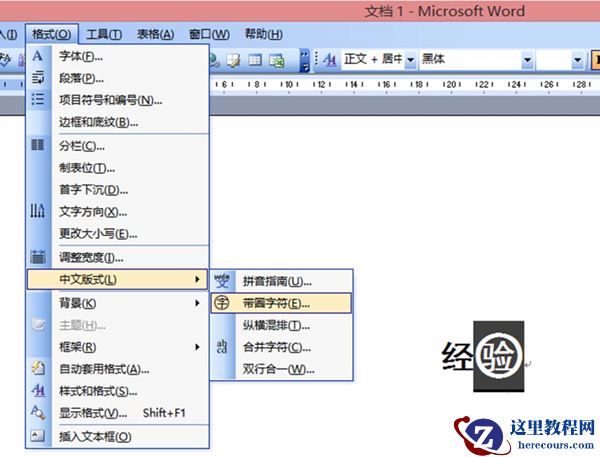This screenshot has width=600, height=457.
Task: Expand the 背景(K) background submenu
Action: (117, 304)
